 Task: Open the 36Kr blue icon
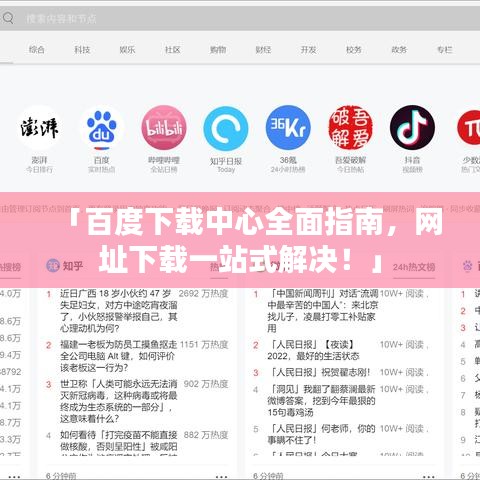(x=288, y=128)
